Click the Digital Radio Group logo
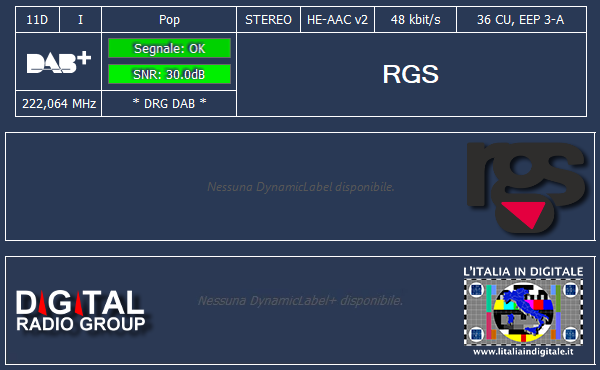The image size is (600, 370). (x=81, y=310)
